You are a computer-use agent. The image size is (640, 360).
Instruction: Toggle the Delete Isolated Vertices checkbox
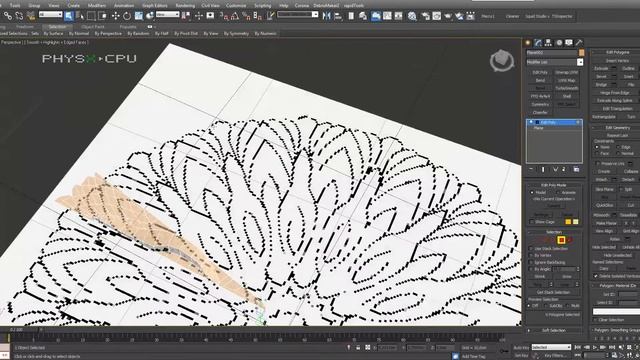(x=596, y=276)
